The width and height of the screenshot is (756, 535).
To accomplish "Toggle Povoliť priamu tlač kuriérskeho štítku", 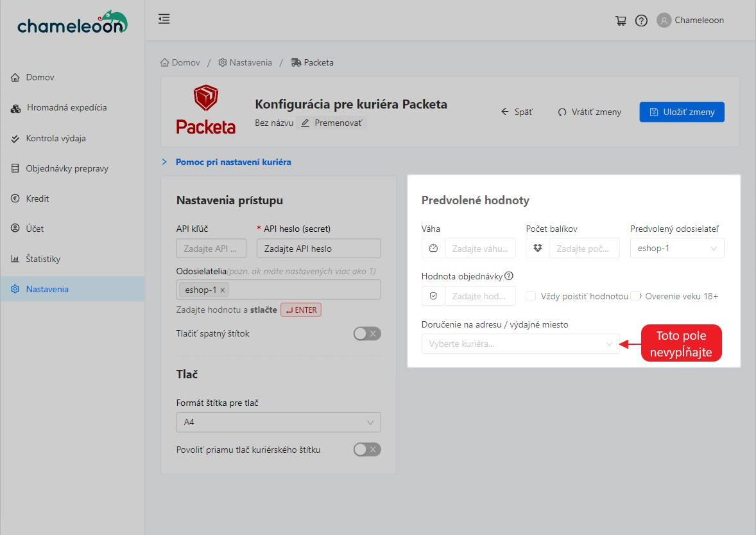I will [x=367, y=450].
